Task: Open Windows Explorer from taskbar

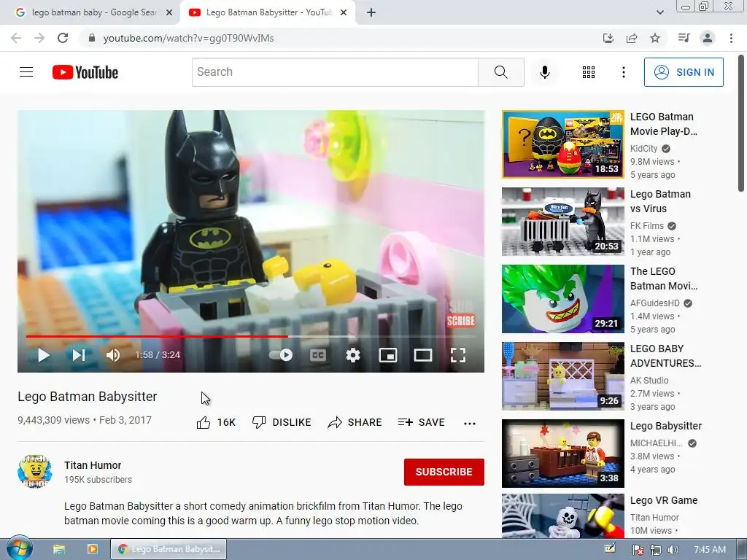Action: tap(59, 549)
